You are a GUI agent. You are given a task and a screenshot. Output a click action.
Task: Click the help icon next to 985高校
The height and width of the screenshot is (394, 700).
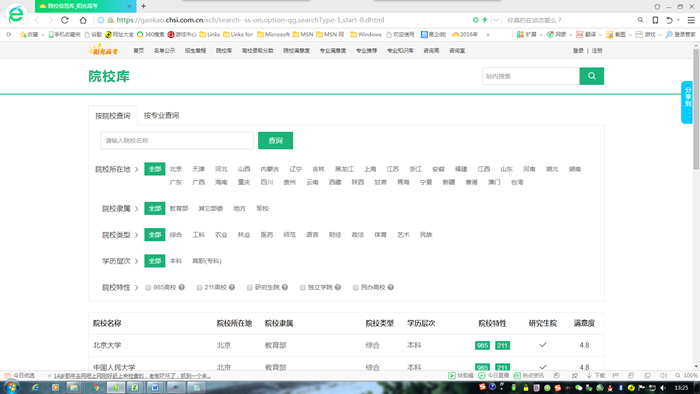tap(182, 287)
